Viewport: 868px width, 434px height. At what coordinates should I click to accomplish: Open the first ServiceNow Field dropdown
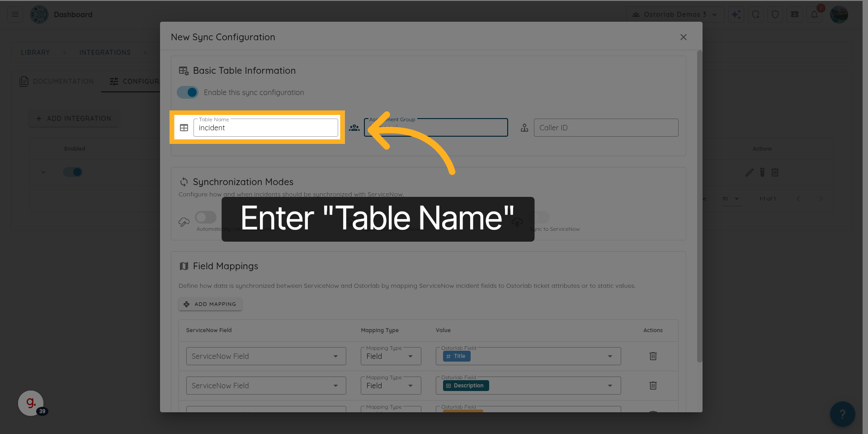266,356
